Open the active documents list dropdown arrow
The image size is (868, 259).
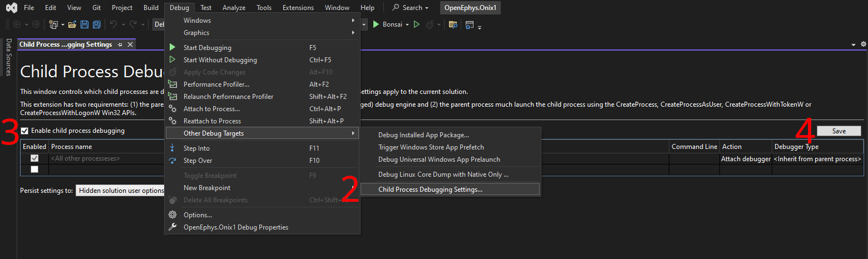(x=854, y=44)
